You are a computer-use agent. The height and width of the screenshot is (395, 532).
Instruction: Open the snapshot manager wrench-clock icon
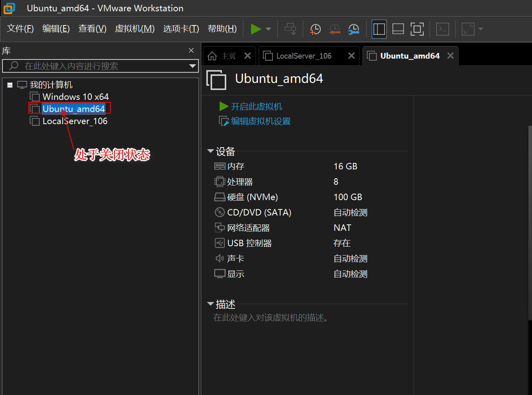click(354, 29)
